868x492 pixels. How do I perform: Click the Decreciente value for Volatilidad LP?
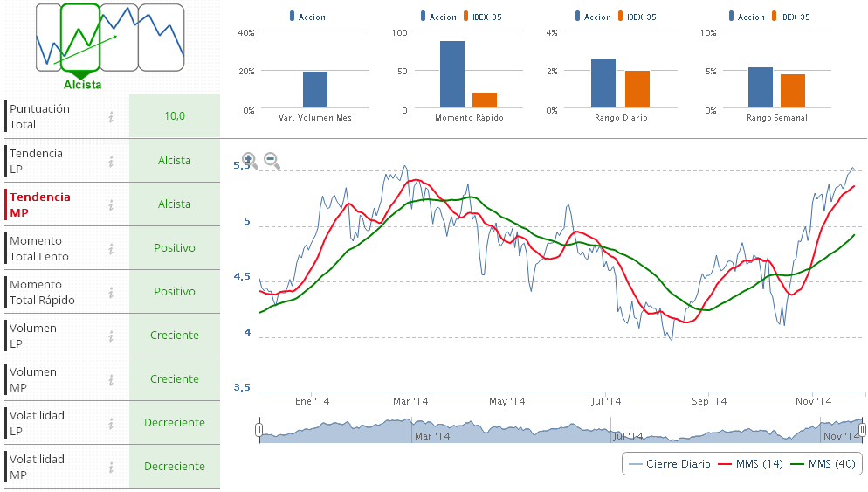(175, 423)
